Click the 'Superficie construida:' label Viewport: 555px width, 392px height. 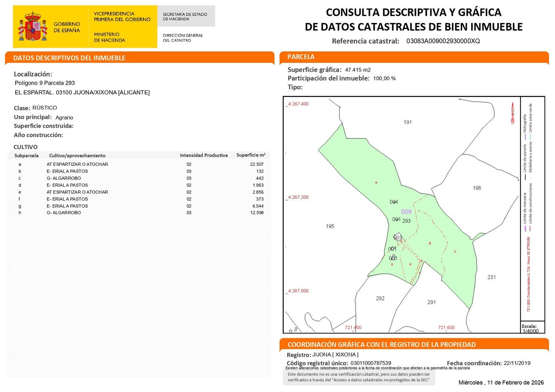pyautogui.click(x=44, y=126)
